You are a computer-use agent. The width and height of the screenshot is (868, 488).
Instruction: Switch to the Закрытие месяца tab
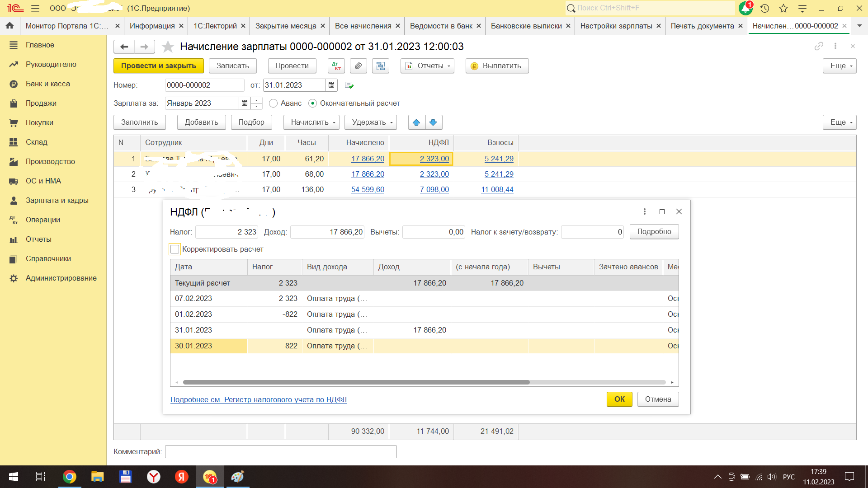[x=285, y=26]
